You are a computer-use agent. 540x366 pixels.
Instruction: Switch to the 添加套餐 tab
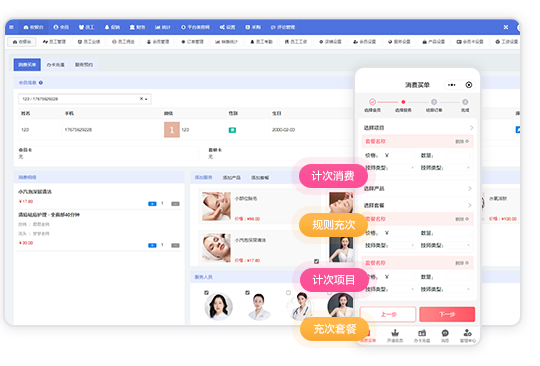coord(260,177)
